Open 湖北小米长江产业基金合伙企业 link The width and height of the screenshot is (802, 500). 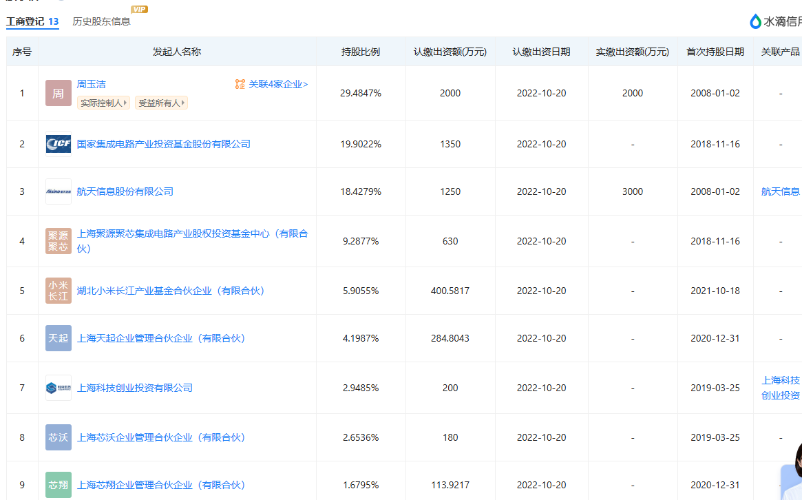pos(170,291)
